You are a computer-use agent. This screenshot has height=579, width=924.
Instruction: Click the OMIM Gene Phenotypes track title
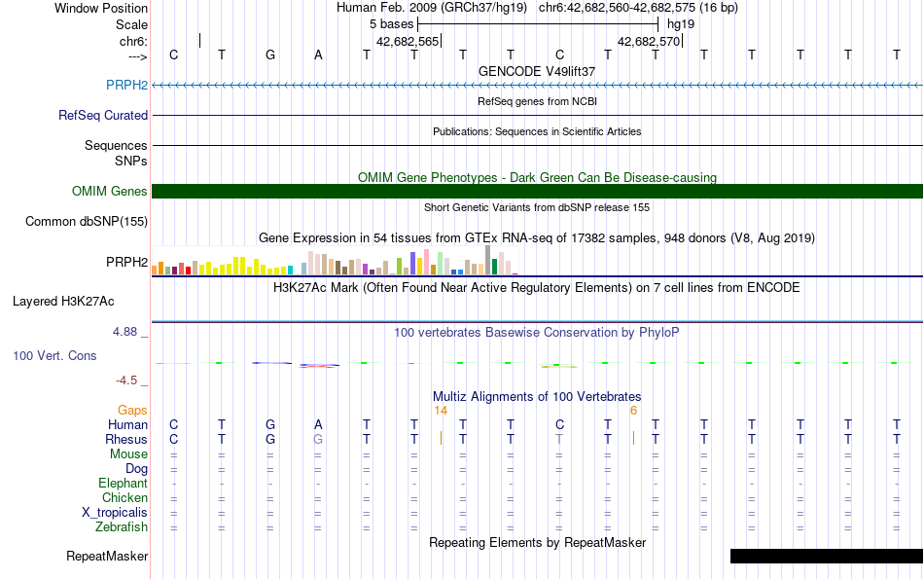pos(538,177)
